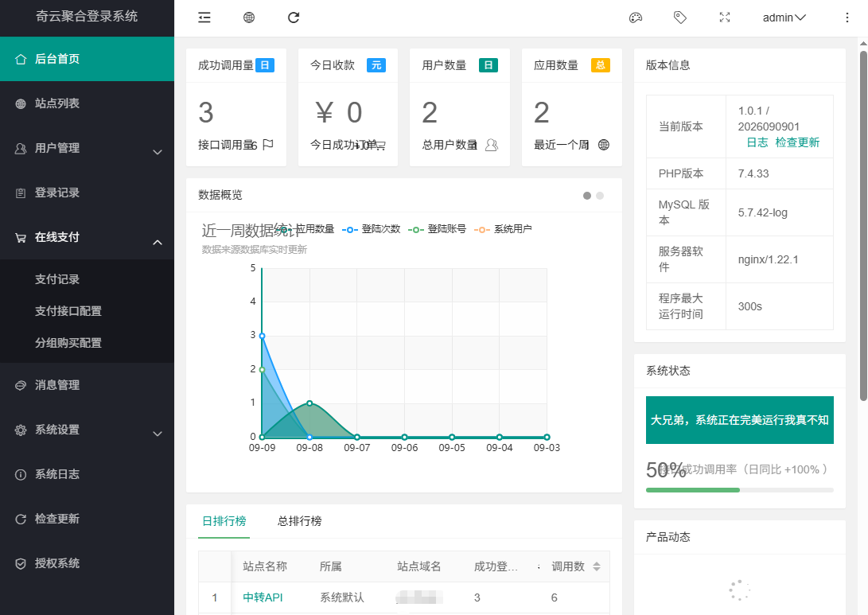This screenshot has height=615, width=868.
Task: Go to 后台首页 in sidebar
Action: (x=87, y=59)
